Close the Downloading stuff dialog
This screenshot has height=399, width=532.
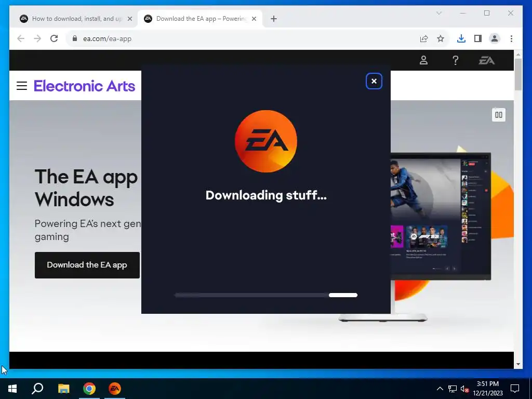pyautogui.click(x=374, y=81)
